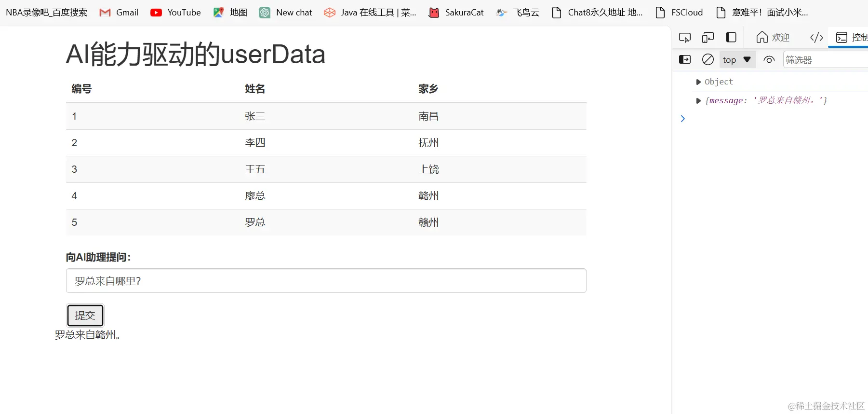
Task: Click the ID cell in 罗总's row
Action: [74, 222]
